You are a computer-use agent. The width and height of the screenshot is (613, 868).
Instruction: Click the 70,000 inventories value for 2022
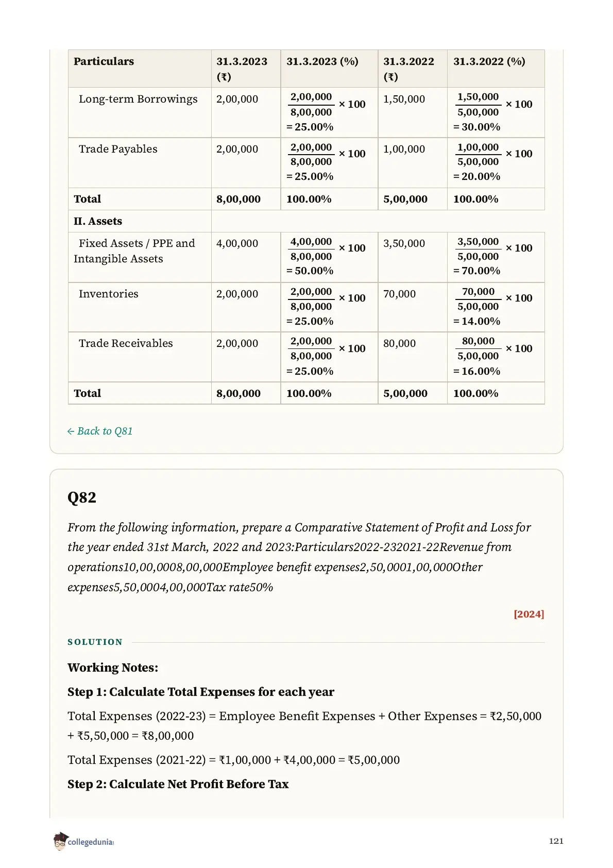pyautogui.click(x=399, y=294)
